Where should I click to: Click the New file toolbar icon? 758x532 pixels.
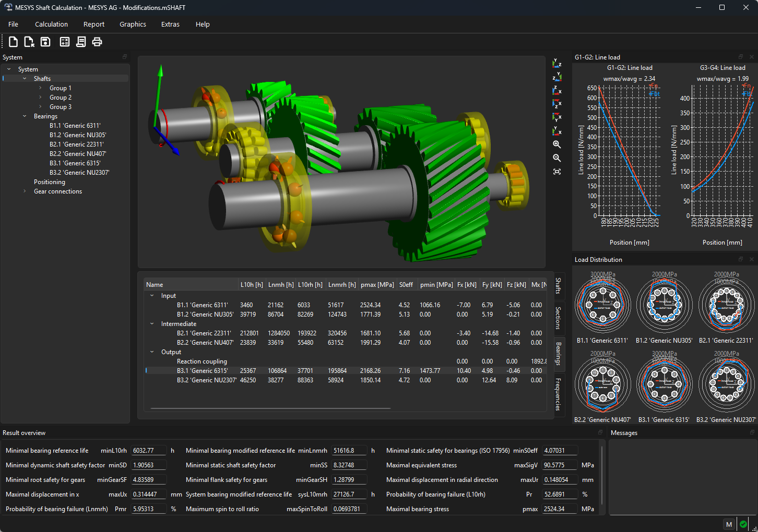[14, 42]
